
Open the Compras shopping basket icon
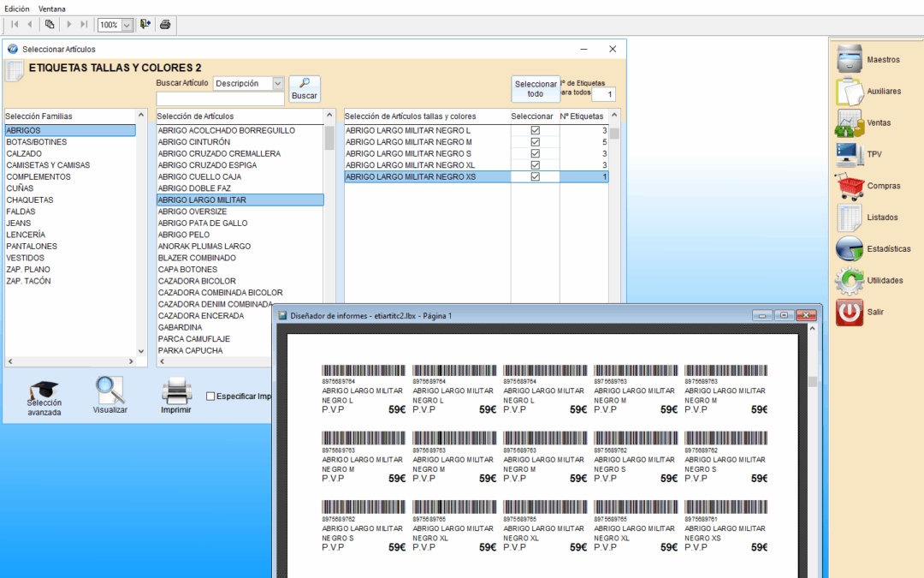pyautogui.click(x=850, y=186)
